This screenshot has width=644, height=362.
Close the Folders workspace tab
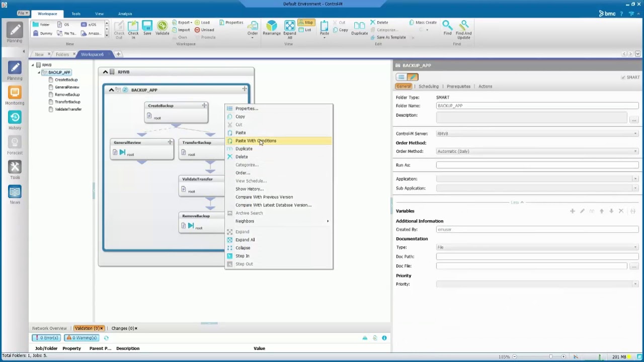coord(74,54)
